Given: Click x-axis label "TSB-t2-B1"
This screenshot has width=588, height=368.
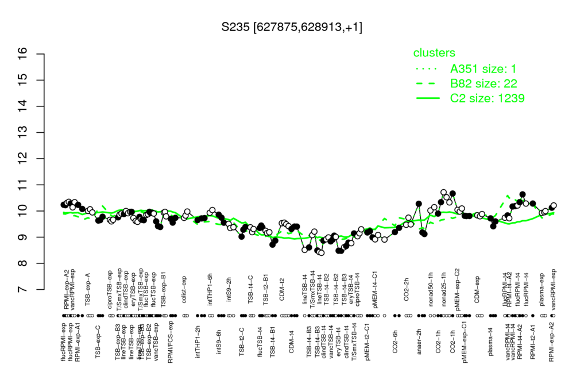Looking at the screenshot, I should pos(266,289).
